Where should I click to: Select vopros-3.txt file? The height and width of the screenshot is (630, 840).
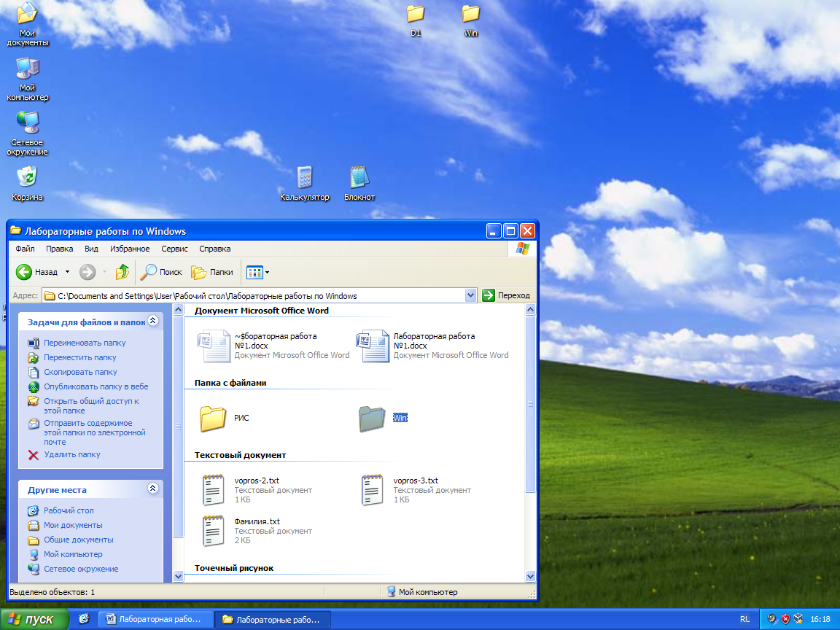[x=416, y=490]
